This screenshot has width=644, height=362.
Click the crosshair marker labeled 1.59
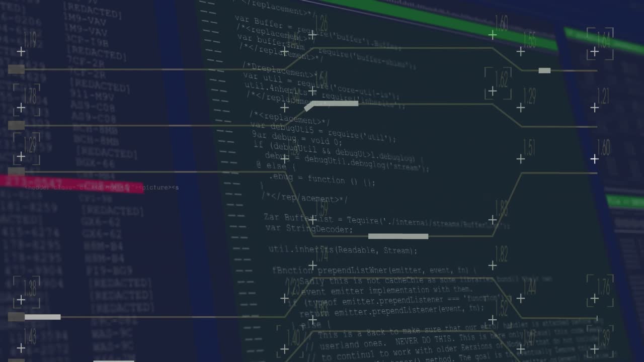pyautogui.click(x=312, y=220)
